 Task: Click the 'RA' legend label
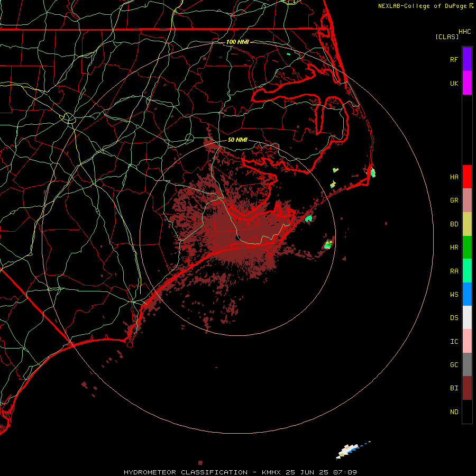[x=454, y=271]
